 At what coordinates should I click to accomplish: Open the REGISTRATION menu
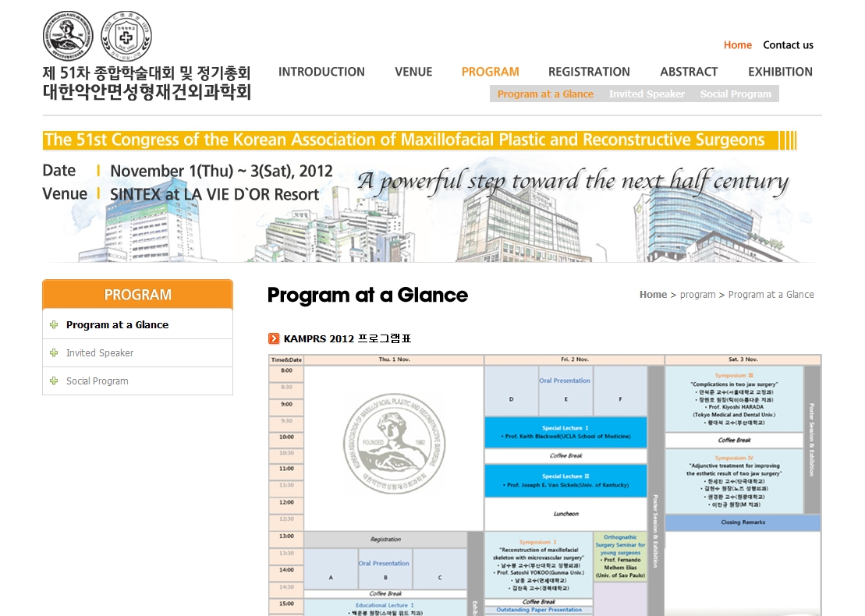(x=589, y=72)
